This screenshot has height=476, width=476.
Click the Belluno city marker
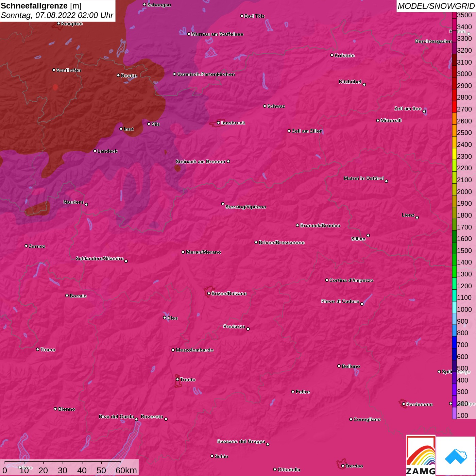(x=339, y=366)
